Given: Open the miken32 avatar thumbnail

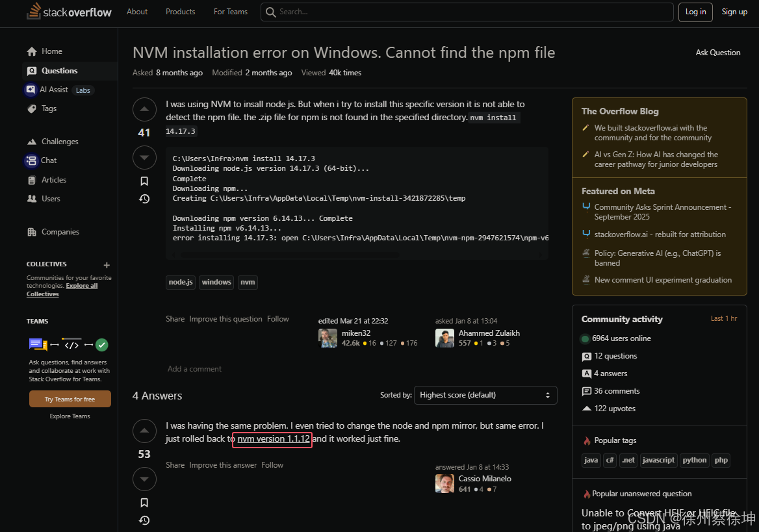Looking at the screenshot, I should point(328,338).
